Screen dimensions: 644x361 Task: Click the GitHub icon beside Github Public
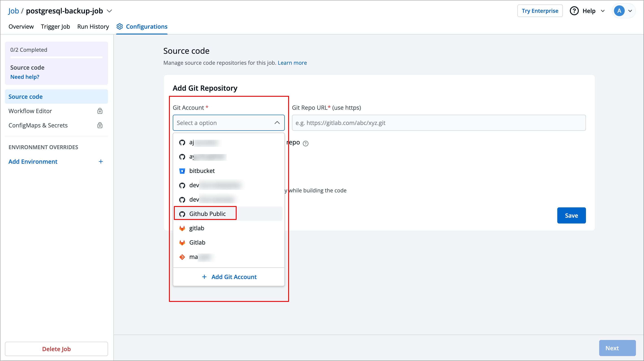point(182,214)
